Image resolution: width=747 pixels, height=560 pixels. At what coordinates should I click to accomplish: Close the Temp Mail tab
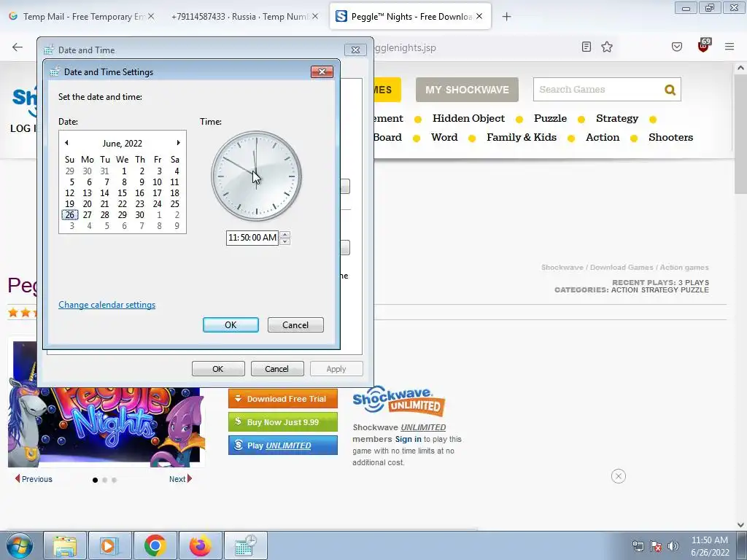tap(151, 16)
